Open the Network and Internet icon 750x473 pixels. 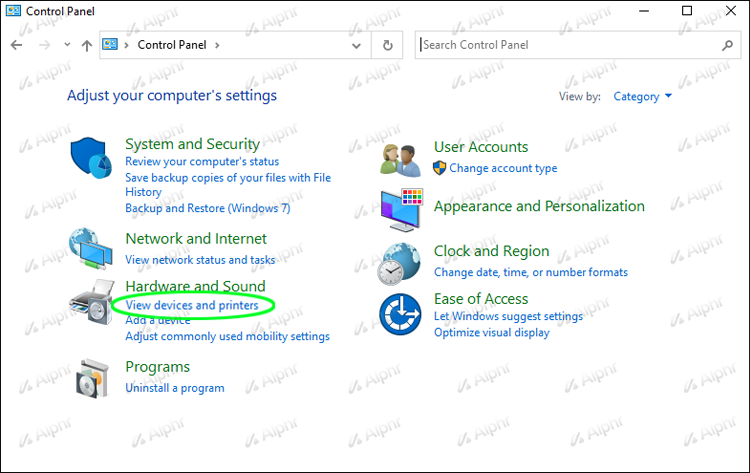pyautogui.click(x=92, y=249)
